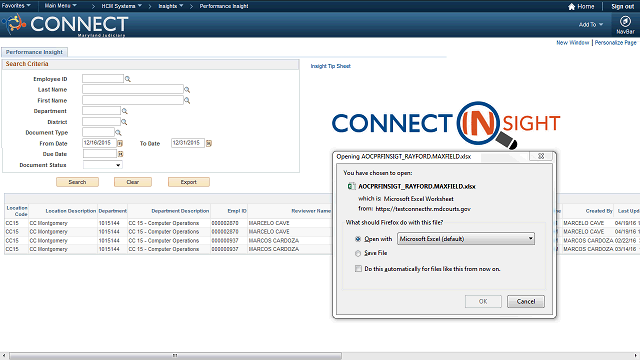The height and width of the screenshot is (360, 640).
Task: Open the District lookup magnifier
Action: (124, 122)
